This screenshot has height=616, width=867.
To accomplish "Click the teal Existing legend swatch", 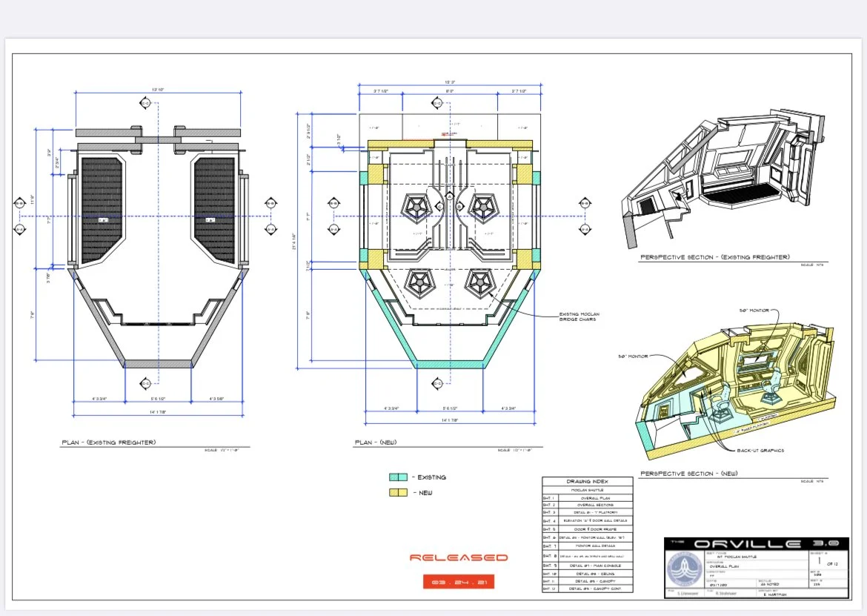I will pyautogui.click(x=398, y=477).
